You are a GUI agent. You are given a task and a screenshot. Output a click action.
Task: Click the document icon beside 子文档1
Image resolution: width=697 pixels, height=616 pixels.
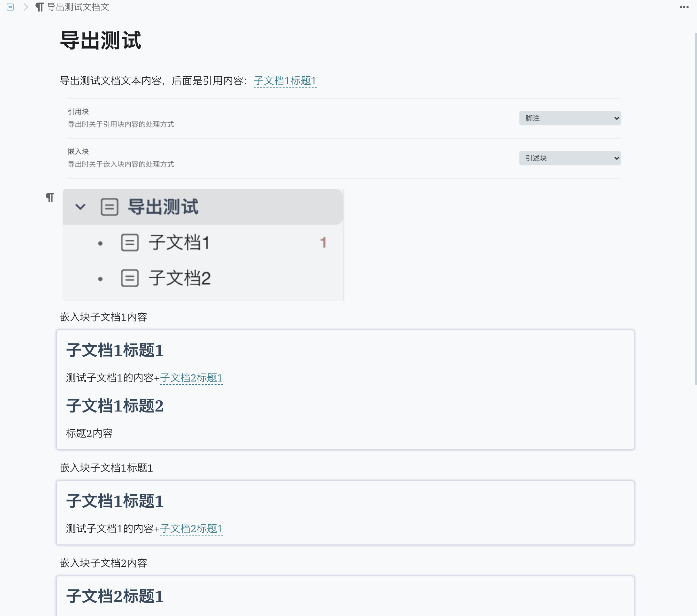tap(130, 243)
